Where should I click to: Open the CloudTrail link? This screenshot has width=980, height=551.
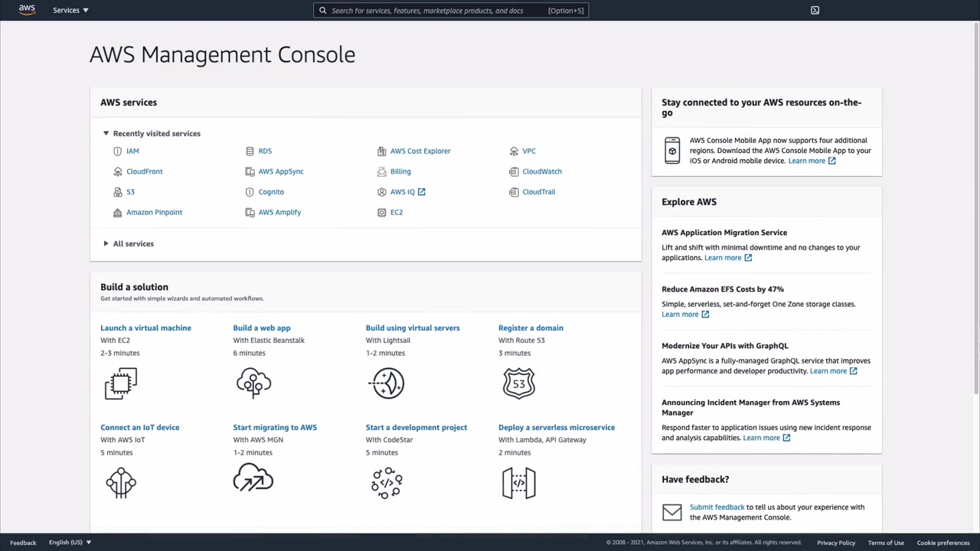[x=539, y=192]
